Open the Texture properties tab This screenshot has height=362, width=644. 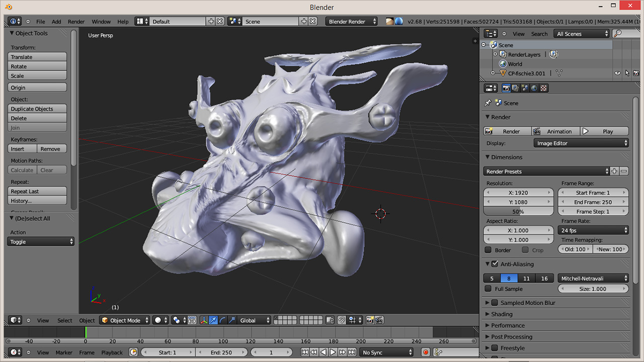(544, 88)
